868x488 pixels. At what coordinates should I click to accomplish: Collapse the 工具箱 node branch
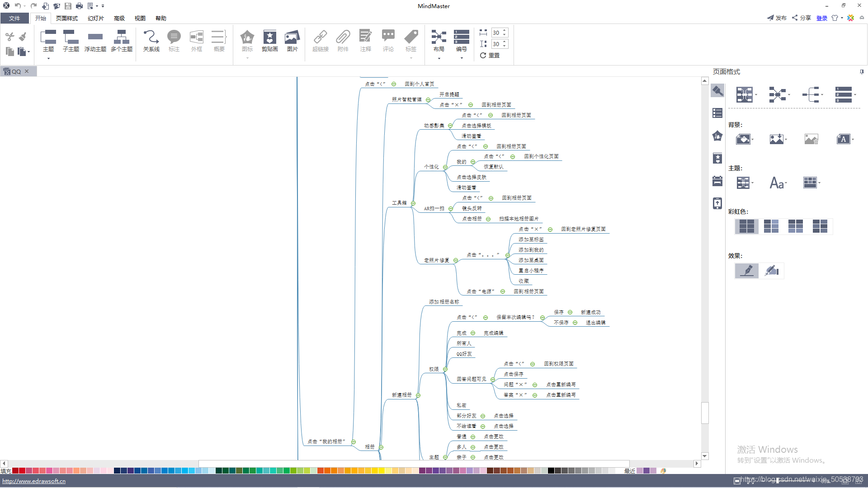click(x=413, y=203)
